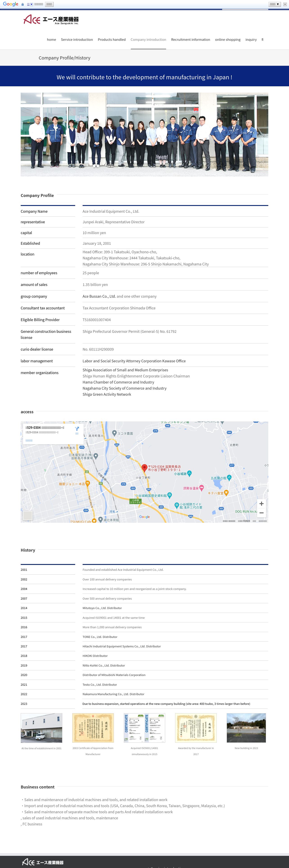Go to the home menu item
This screenshot has height=868, width=289.
click(x=52, y=39)
